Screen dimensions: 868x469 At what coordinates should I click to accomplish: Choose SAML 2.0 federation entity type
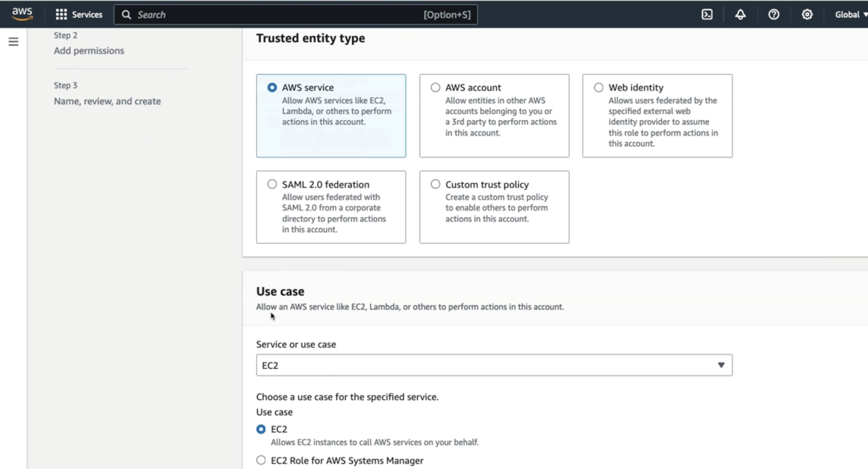click(x=272, y=184)
